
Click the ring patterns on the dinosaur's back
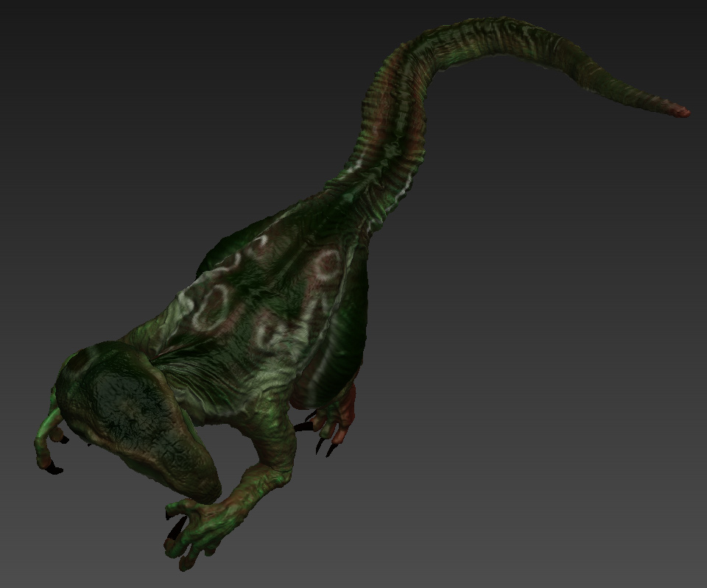pyautogui.click(x=266, y=293)
